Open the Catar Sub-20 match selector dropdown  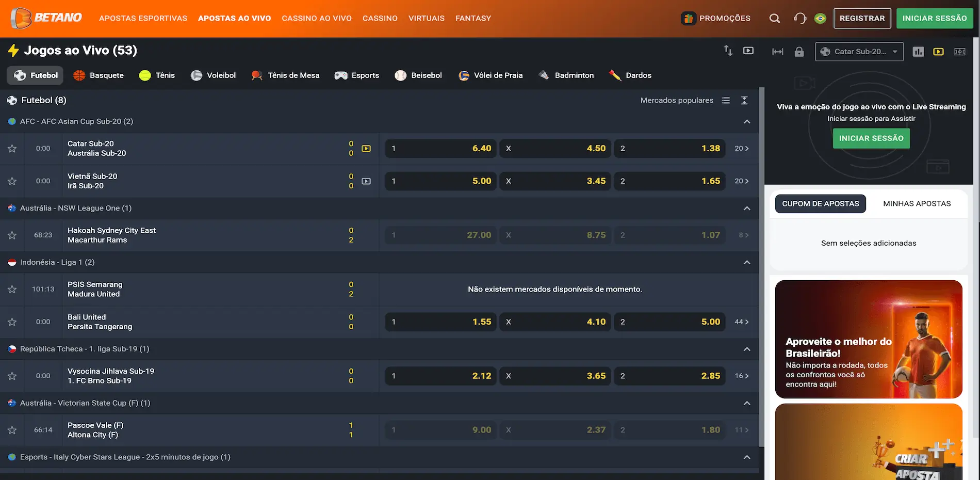(859, 52)
